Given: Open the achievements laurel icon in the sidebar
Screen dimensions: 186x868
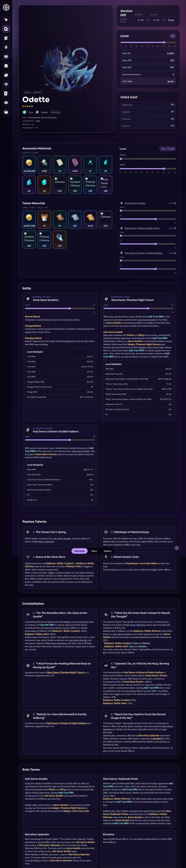Looking at the screenshot, I should click(x=6, y=57).
